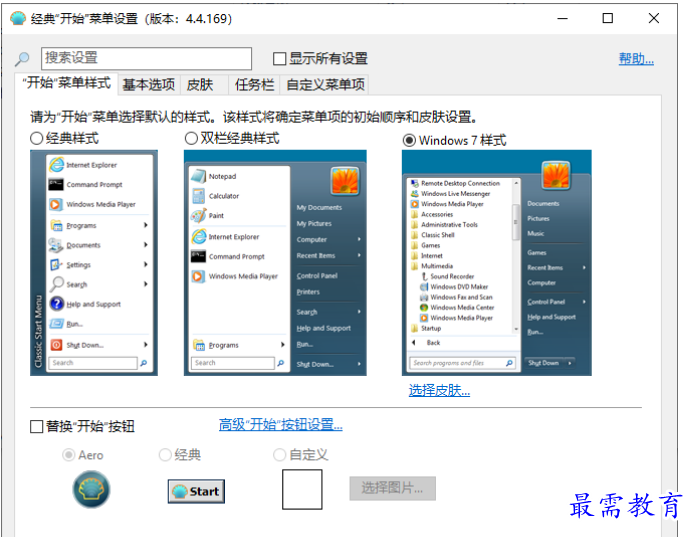Select the Windows 7 样式 radio button

point(409,141)
